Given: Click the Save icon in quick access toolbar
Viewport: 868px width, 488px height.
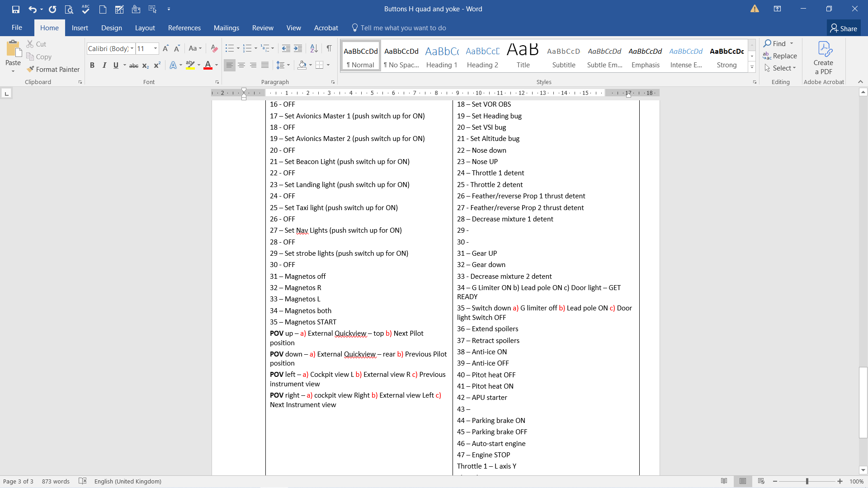Looking at the screenshot, I should 16,9.
